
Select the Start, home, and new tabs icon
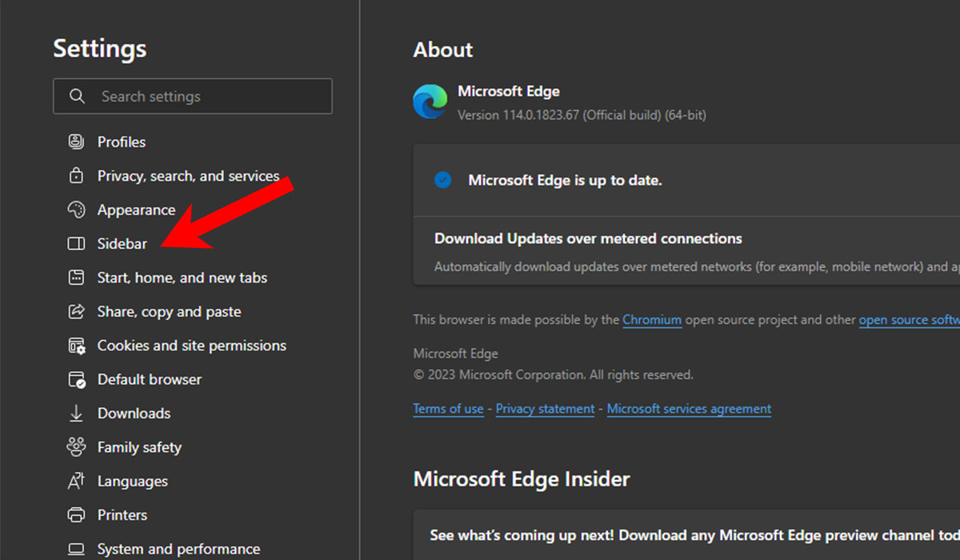[x=76, y=278]
